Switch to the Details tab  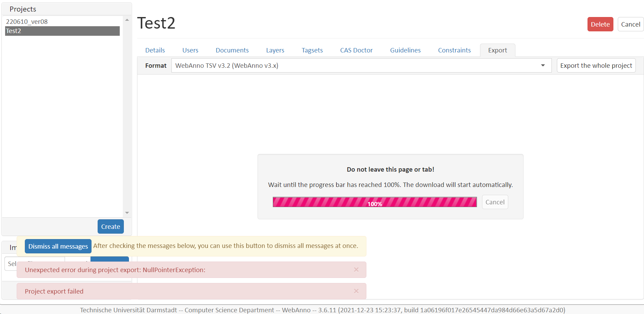tap(155, 50)
